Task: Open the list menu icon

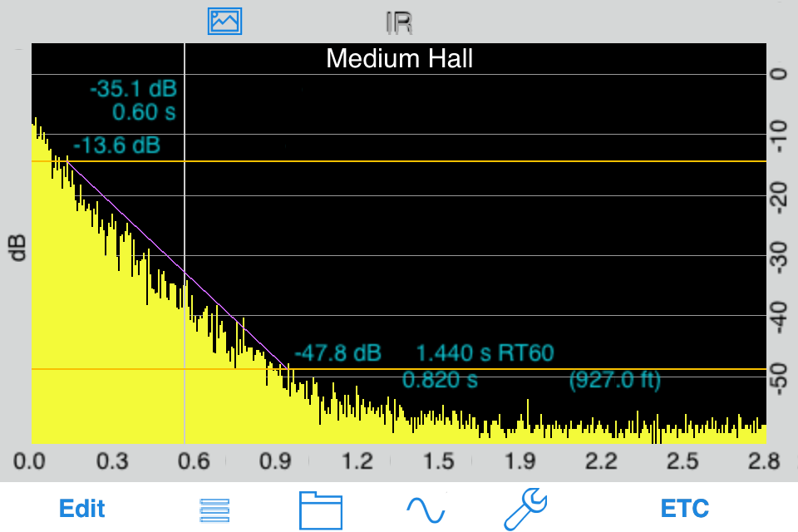Action: point(214,510)
